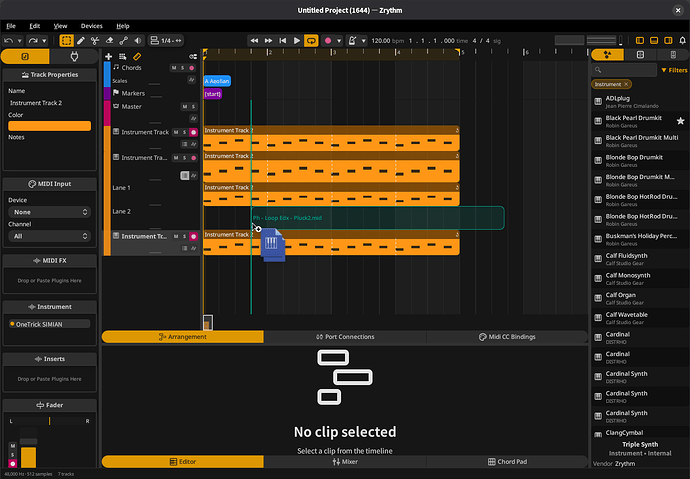
Task: Open the Help menu
Action: pyautogui.click(x=123, y=26)
